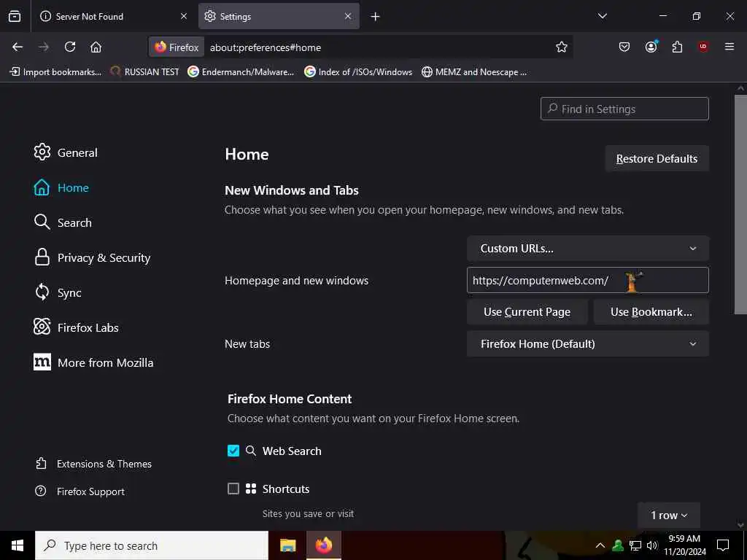Open Privacy & Security settings

coord(92,257)
